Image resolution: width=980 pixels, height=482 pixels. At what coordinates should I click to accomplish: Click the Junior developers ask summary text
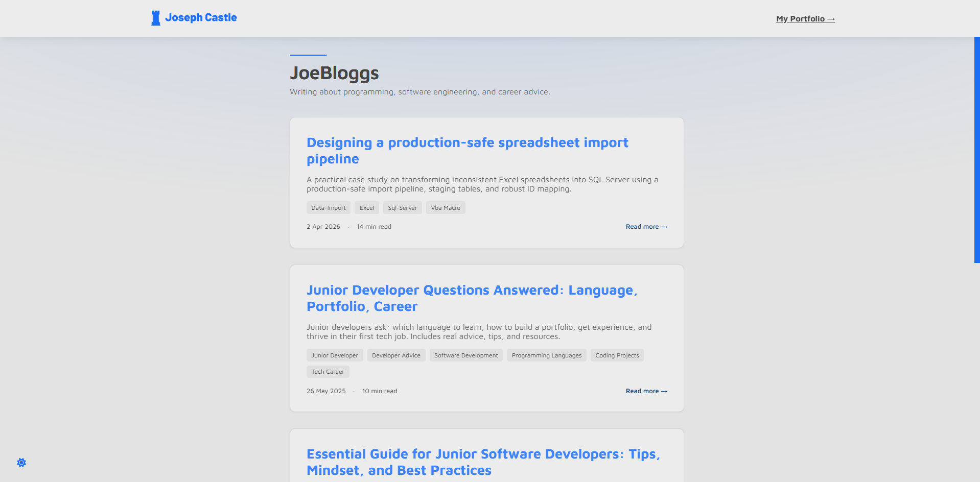pyautogui.click(x=479, y=332)
